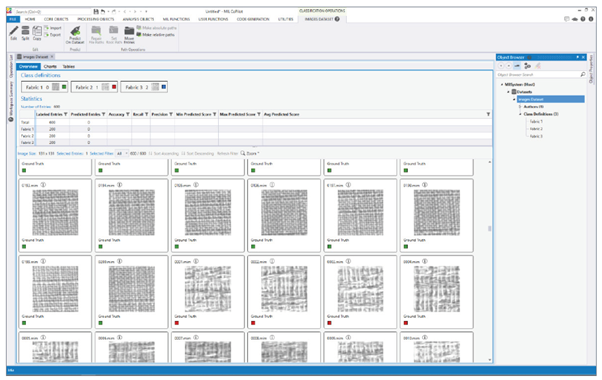602x380 pixels.
Task: Open the FILE menu
Action: tap(13, 19)
